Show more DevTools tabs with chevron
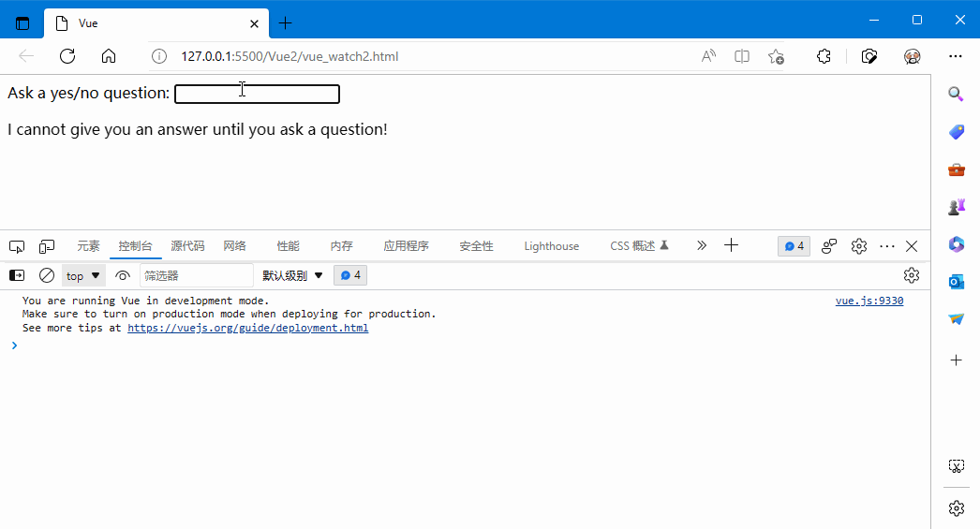 coord(702,245)
